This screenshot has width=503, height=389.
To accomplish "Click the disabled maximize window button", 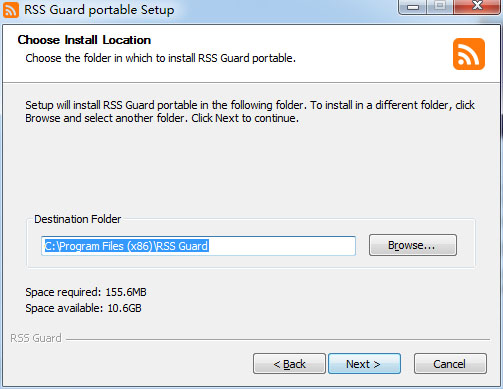I will 440,7.
